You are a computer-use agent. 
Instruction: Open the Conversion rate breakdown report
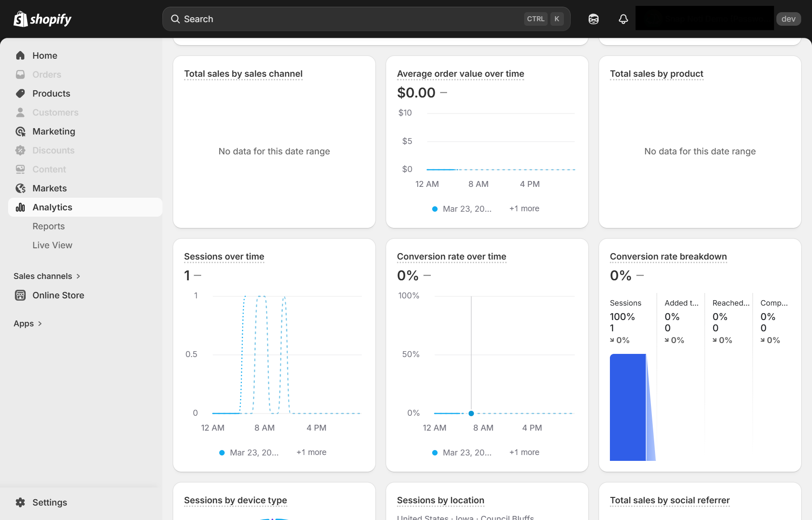tap(668, 256)
